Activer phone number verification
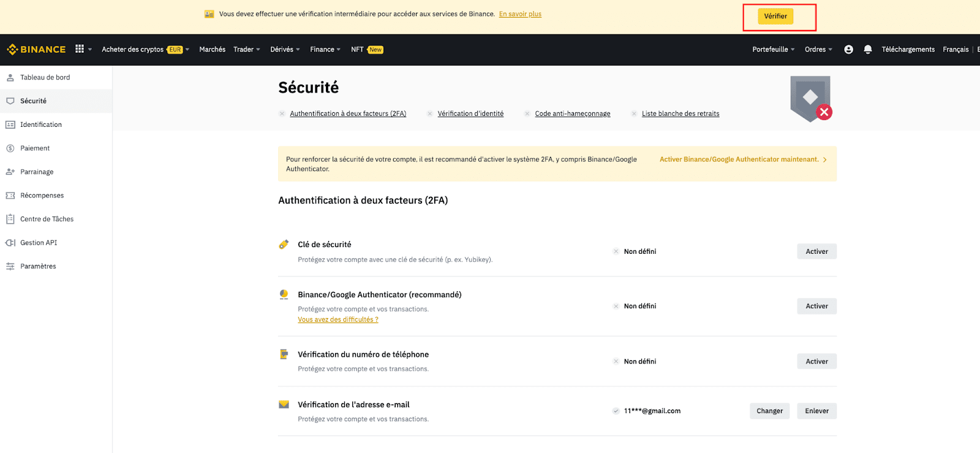This screenshot has width=980, height=453. (x=816, y=361)
